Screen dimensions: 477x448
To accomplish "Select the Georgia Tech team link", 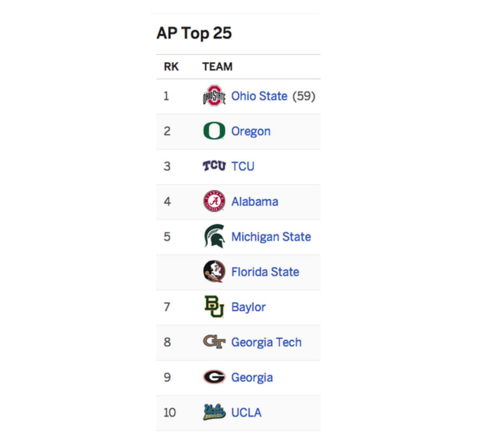I will tap(266, 342).
